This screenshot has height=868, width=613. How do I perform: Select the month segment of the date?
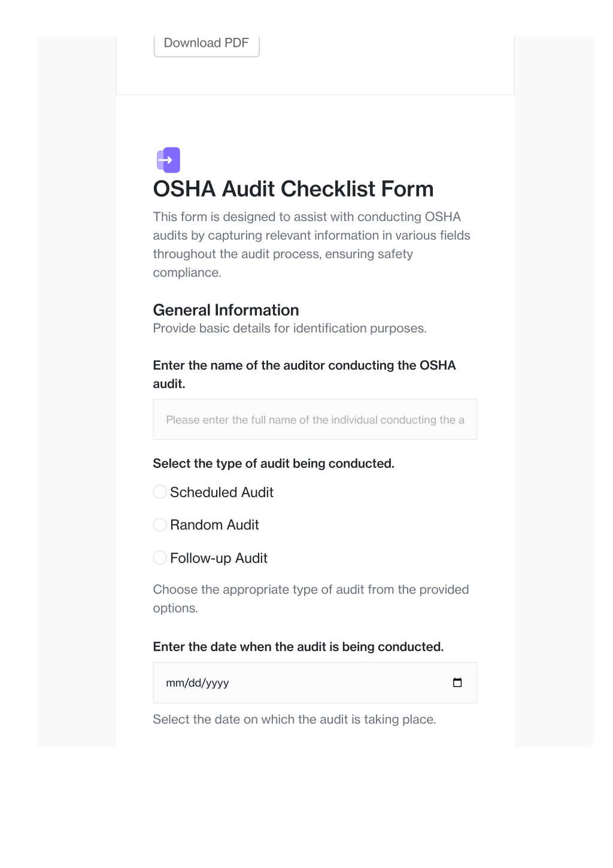point(175,683)
